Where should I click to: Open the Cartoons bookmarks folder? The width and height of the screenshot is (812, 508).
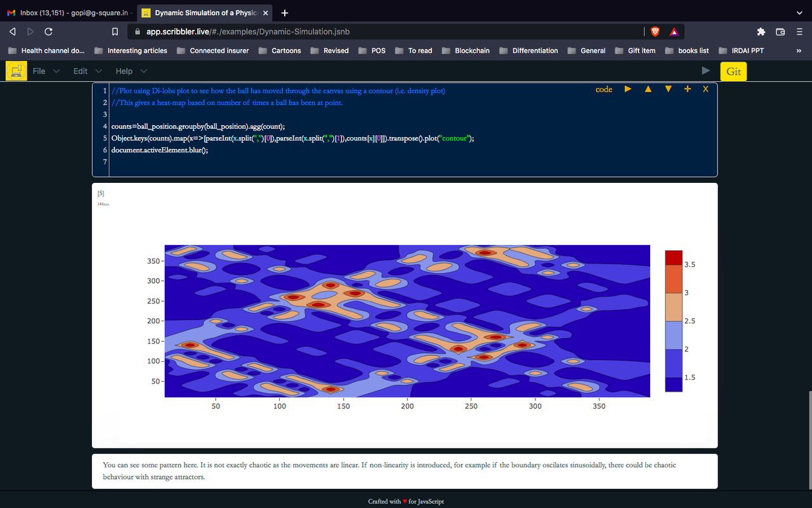pos(280,51)
